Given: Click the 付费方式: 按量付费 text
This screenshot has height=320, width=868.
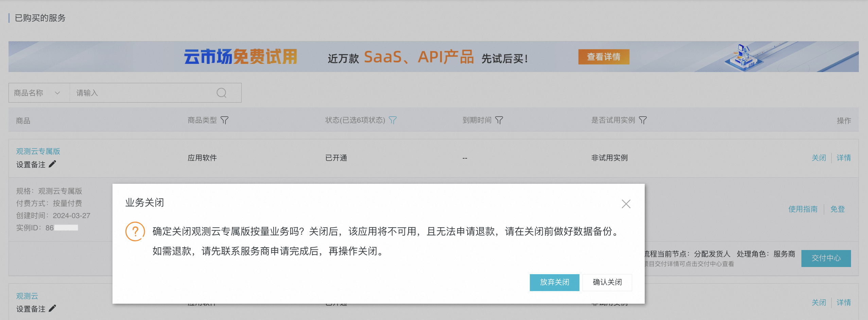Looking at the screenshot, I should 49,203.
